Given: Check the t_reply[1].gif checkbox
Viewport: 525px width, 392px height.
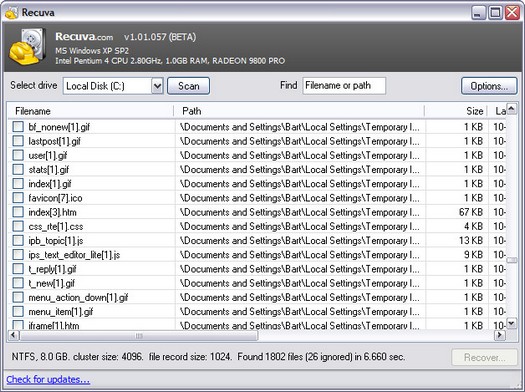Looking at the screenshot, I should pos(18,269).
